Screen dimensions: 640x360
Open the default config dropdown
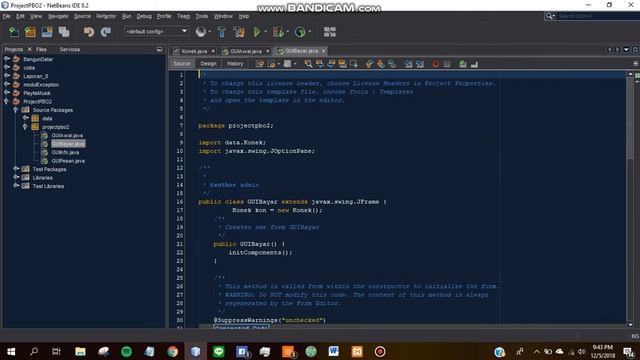click(x=156, y=31)
